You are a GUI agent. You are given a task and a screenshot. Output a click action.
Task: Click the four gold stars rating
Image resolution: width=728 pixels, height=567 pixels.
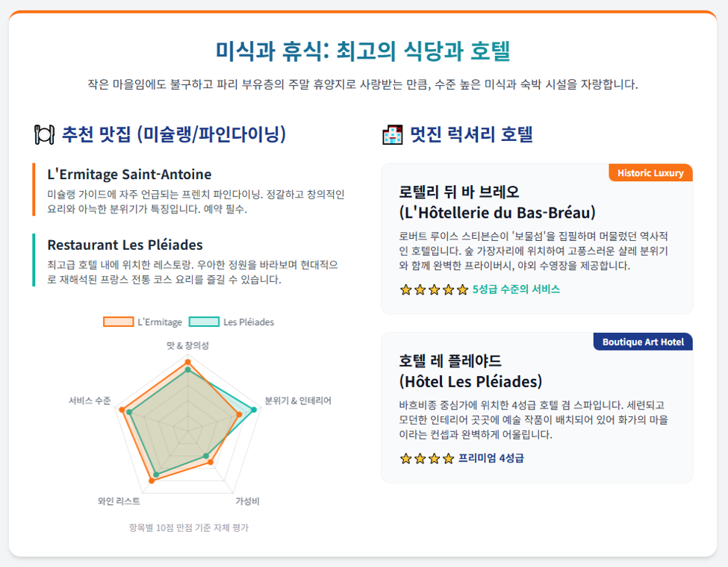tap(426, 459)
